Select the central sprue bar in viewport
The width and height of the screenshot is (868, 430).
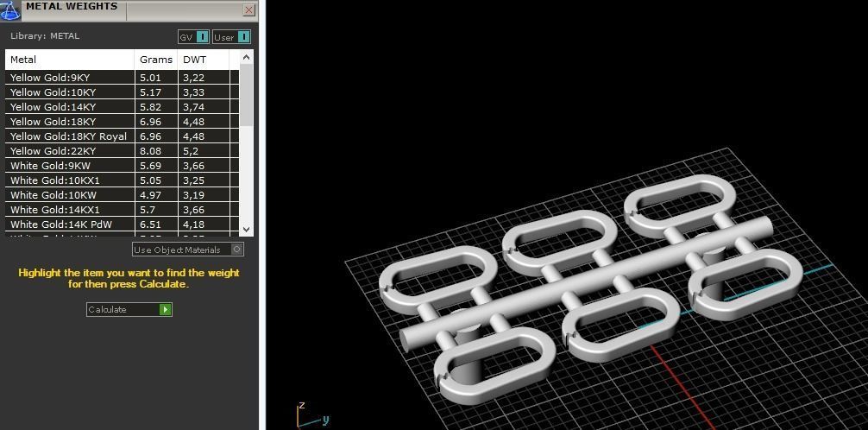coord(586,284)
